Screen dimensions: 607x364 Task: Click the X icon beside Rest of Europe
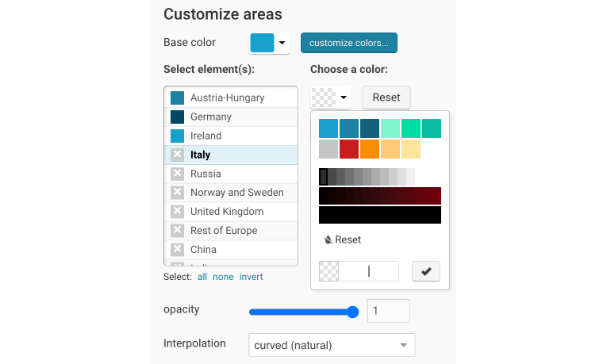click(177, 231)
